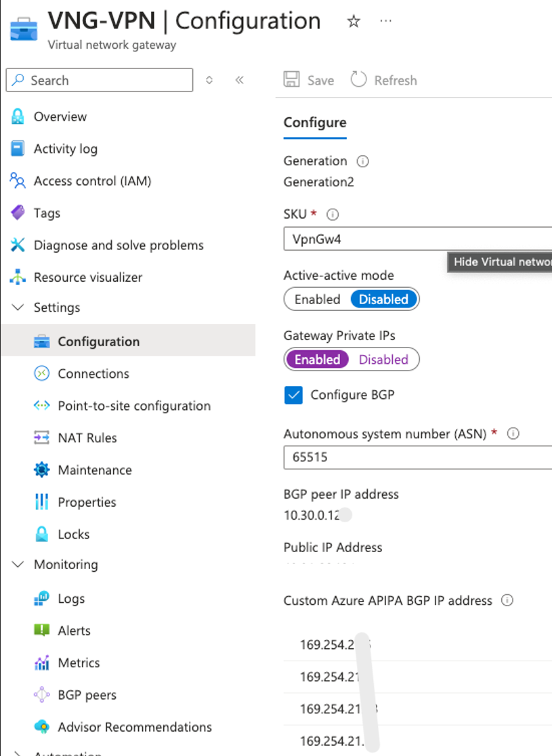Open Locks page
The image size is (552, 756).
click(74, 534)
